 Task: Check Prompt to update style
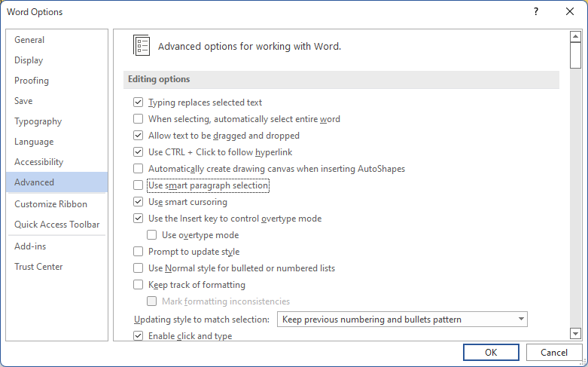click(138, 252)
